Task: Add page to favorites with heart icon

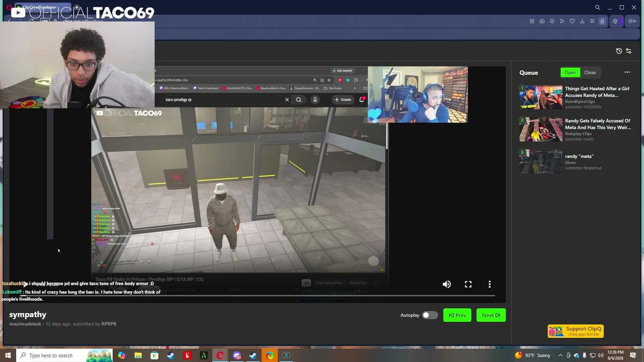Action: 572,21
